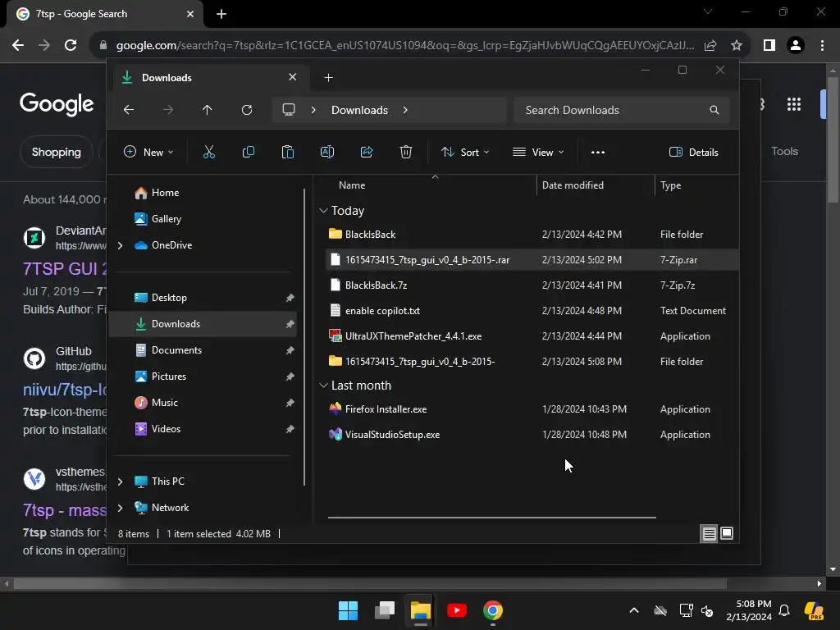The image size is (840, 630).
Task: Select Firefox Installer.exe
Action: click(x=532, y=409)
